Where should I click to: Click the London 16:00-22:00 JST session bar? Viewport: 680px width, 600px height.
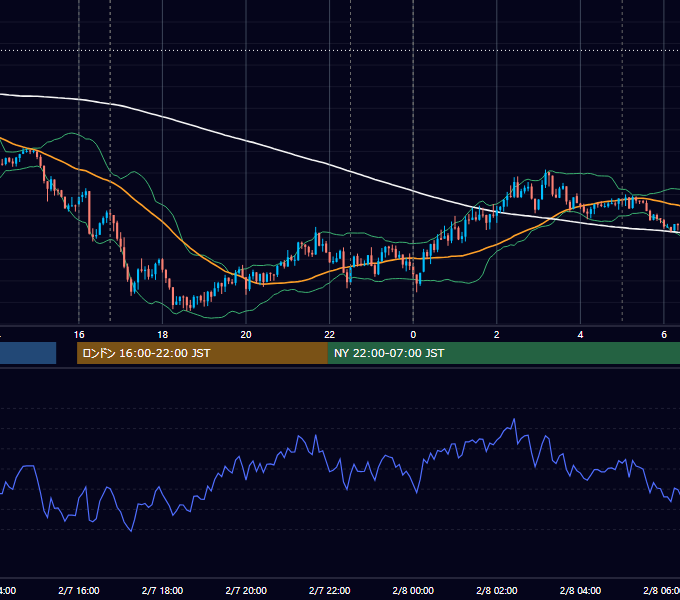pyautogui.click(x=202, y=353)
